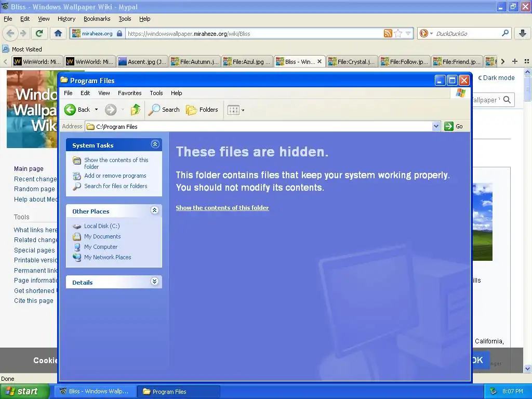Click the browser Forward arrow button
Viewport: 532px width, 399px height.
click(x=23, y=33)
